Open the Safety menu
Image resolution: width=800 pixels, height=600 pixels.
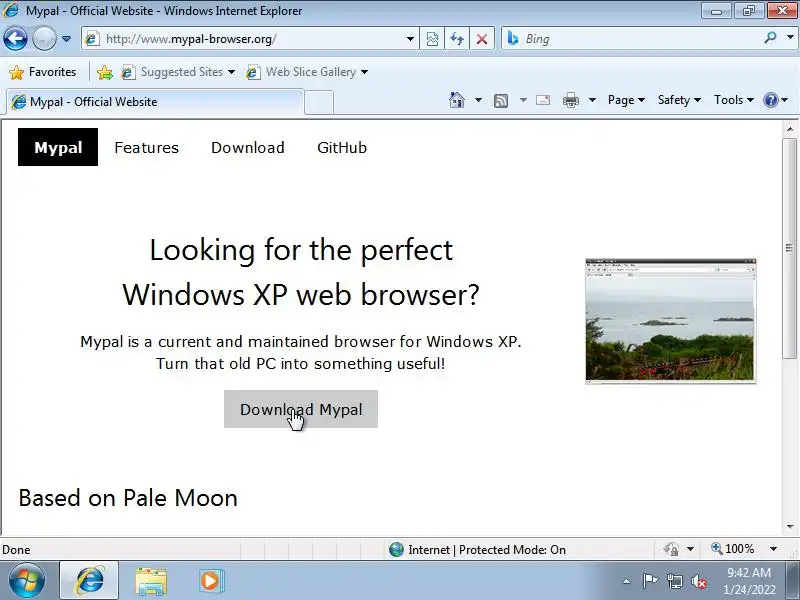[x=679, y=100]
